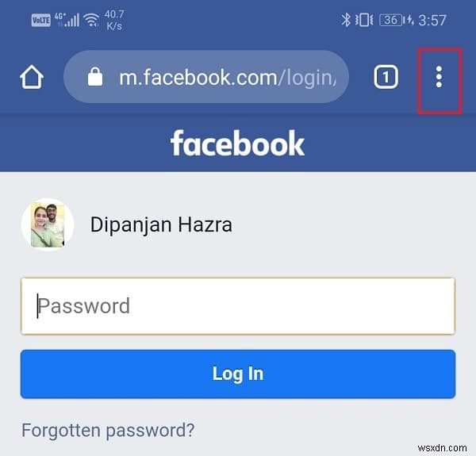Tap the charging bolt icon beside battery
This screenshot has height=456, width=476.
pos(410,21)
